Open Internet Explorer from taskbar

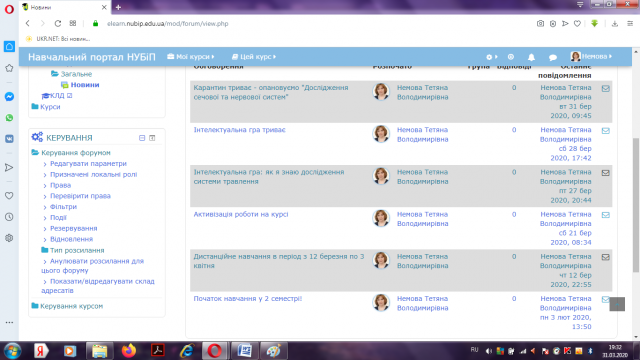tap(187, 351)
